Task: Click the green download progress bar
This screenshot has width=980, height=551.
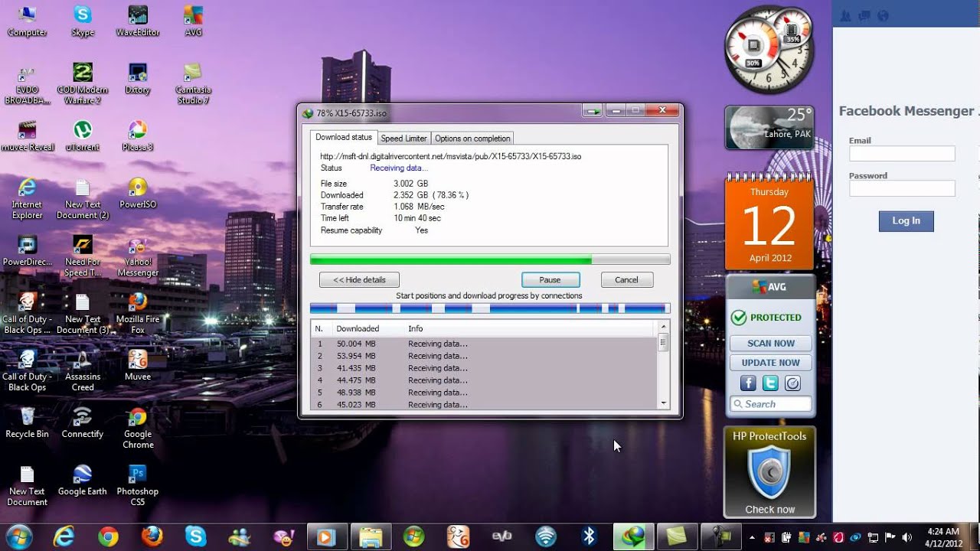Action: point(490,259)
